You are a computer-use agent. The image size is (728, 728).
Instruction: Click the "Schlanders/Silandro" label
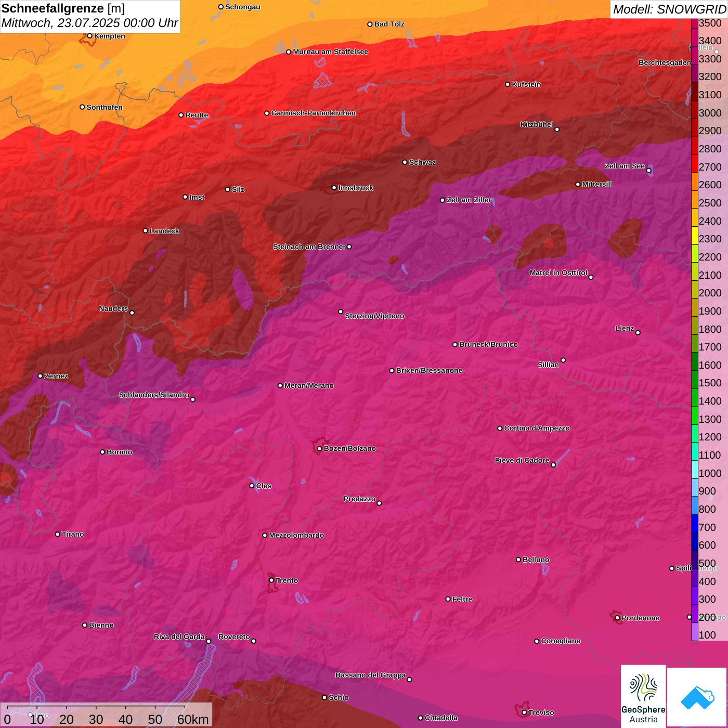[x=154, y=395]
